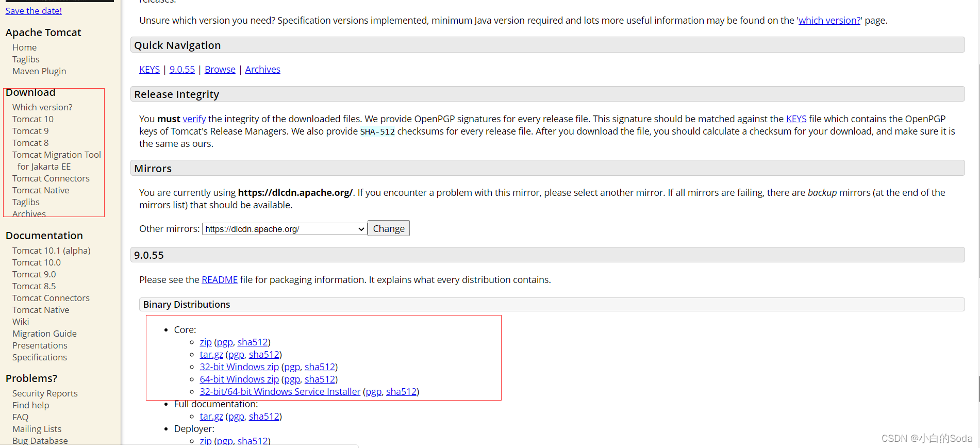The height and width of the screenshot is (448, 980).
Task: Download the Core zip distribution
Action: click(206, 342)
